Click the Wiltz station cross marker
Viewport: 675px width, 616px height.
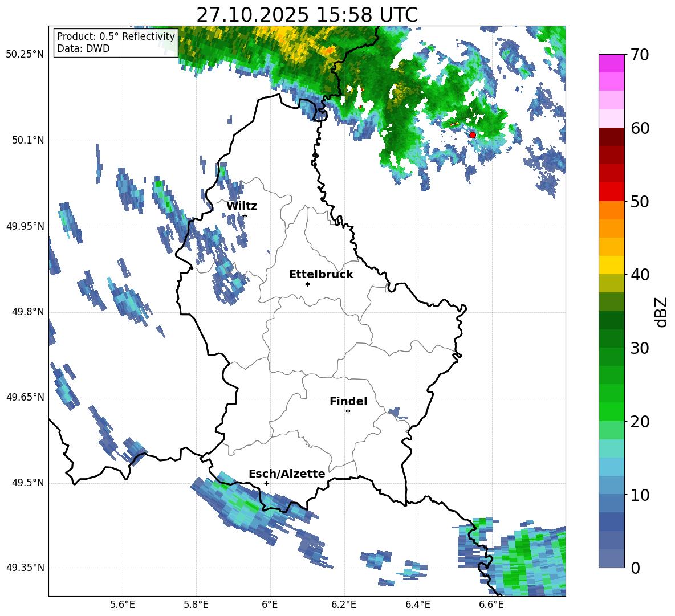(x=245, y=215)
